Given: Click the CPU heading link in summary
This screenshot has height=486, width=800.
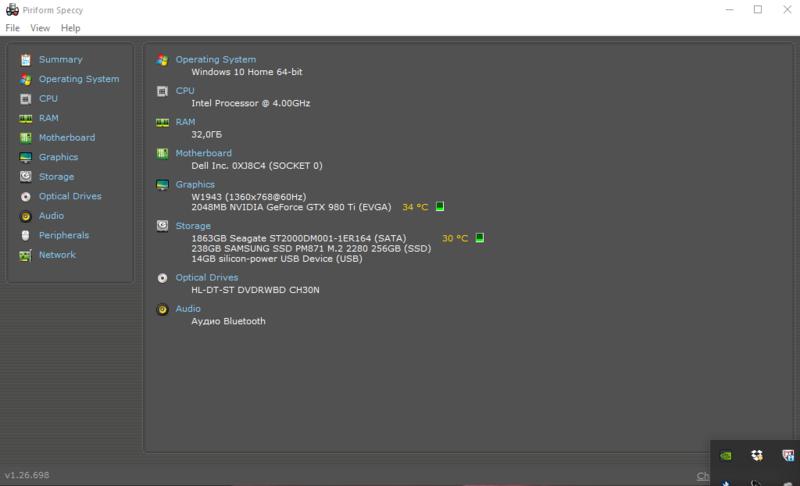Looking at the screenshot, I should (185, 91).
